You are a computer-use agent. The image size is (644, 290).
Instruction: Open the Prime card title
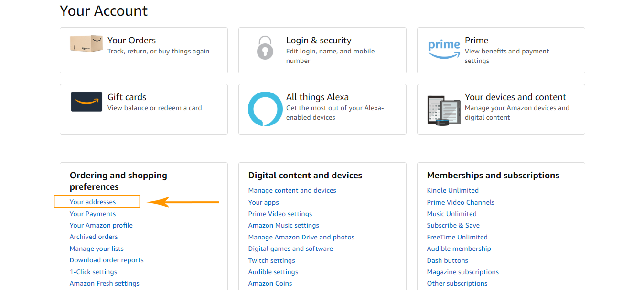[476, 41]
